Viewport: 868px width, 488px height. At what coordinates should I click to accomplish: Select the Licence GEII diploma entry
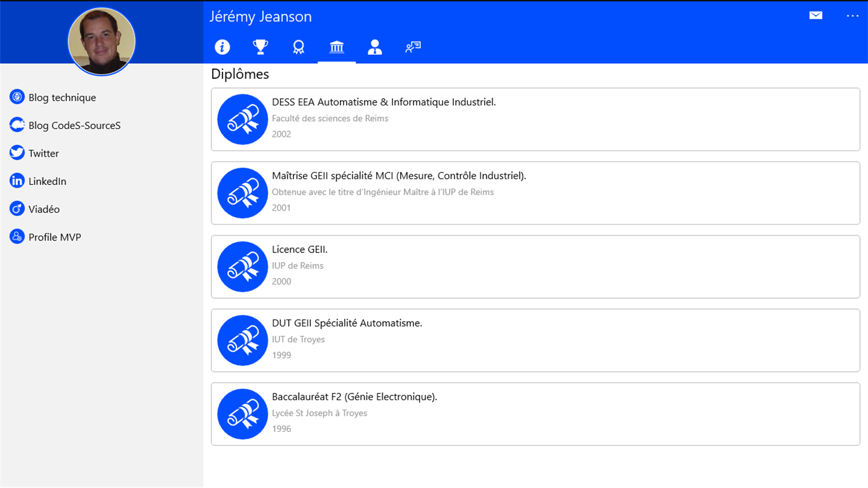coord(535,266)
